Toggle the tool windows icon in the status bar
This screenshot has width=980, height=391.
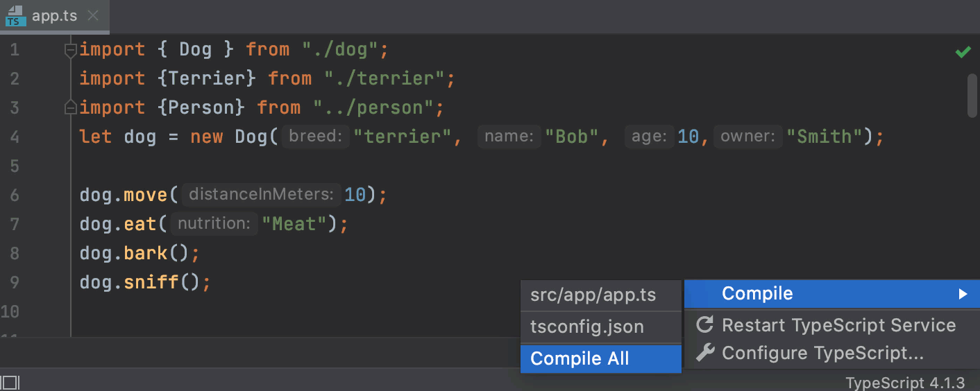[10, 382]
